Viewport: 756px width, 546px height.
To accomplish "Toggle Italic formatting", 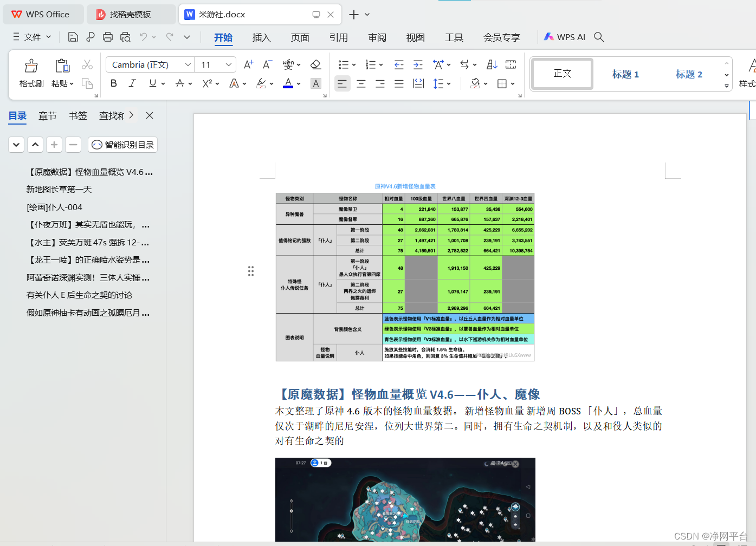I will [x=132, y=83].
